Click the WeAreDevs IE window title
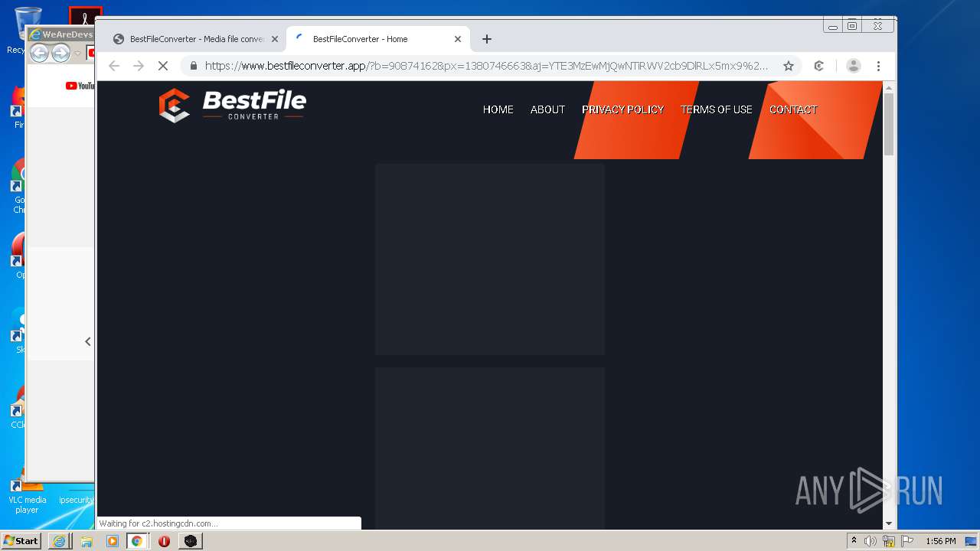Image resolution: width=980 pixels, height=551 pixels. point(67,34)
